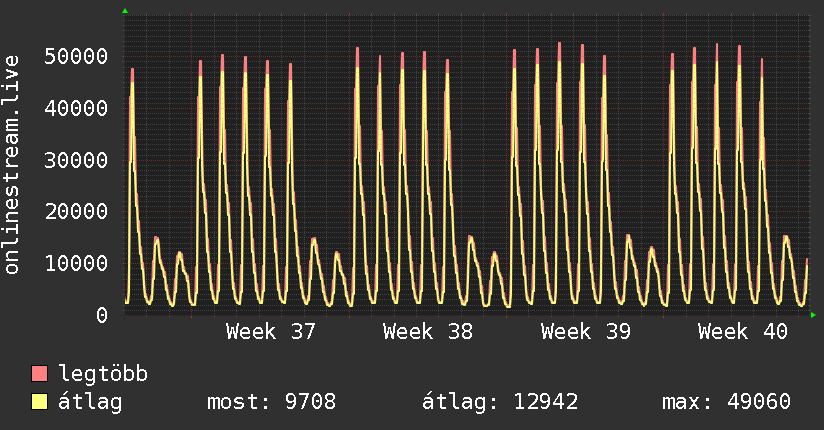Click the 20000 y-axis tick label

point(76,211)
